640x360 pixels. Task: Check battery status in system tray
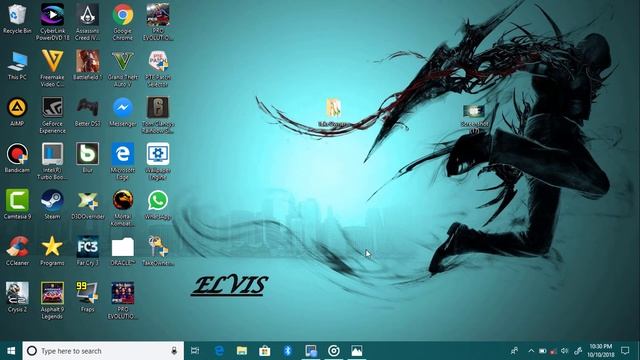pyautogui.click(x=542, y=351)
